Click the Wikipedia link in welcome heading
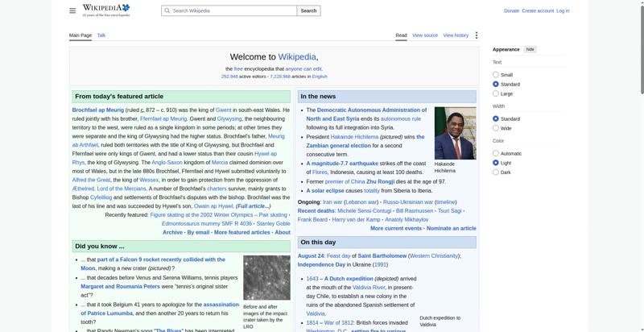Image resolution: width=644 pixels, height=332 pixels. click(x=297, y=57)
